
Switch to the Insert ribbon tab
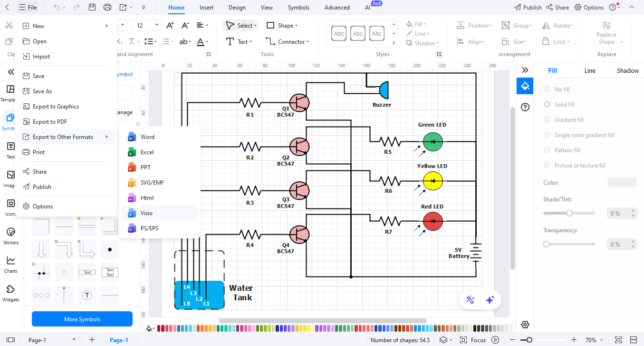click(206, 8)
